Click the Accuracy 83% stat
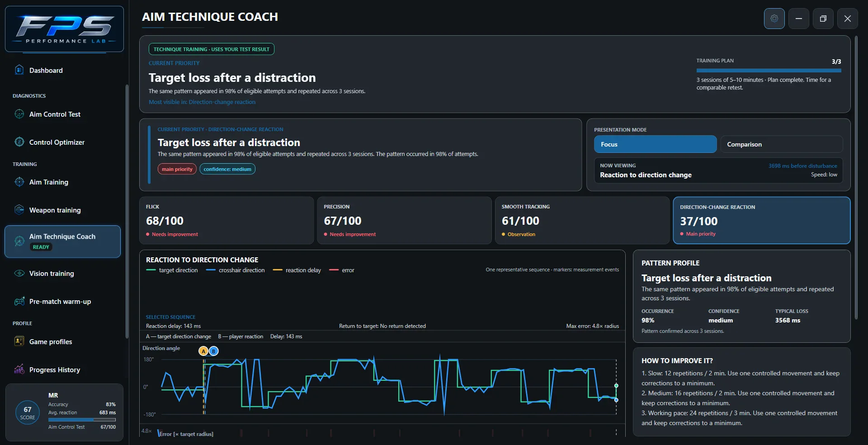The image size is (868, 445). (x=82, y=404)
